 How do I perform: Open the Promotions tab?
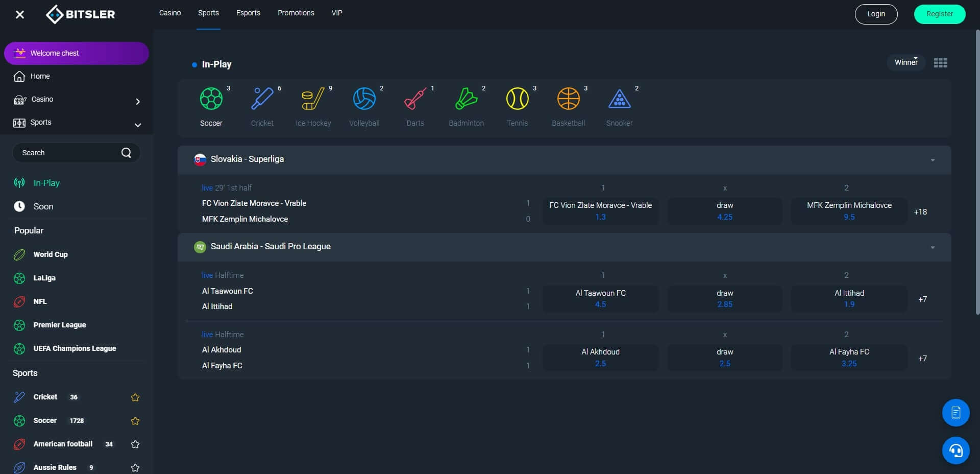(296, 13)
